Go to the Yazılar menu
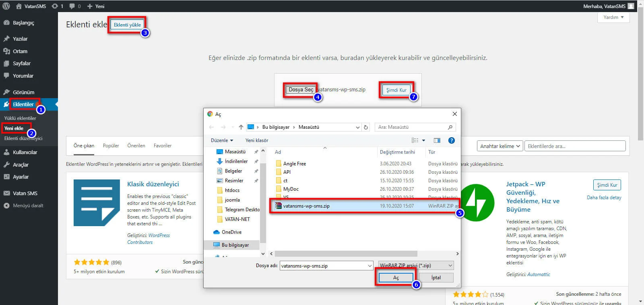The image size is (644, 305). click(20, 39)
